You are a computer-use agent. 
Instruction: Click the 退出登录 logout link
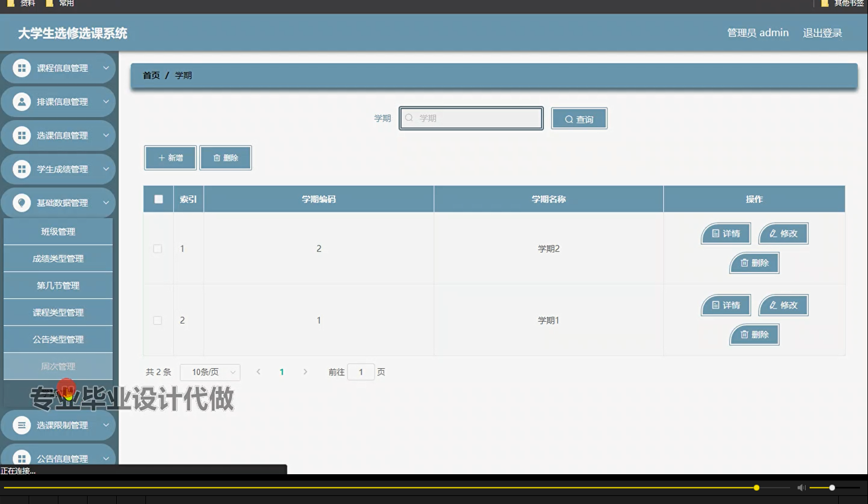[822, 33]
